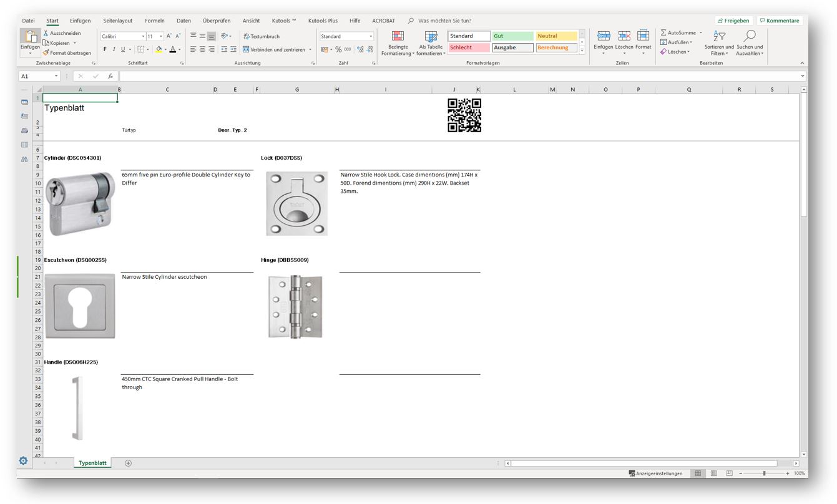Apply thousands separator 000 format
Viewport: 837px width, 504px height.
pos(348,49)
